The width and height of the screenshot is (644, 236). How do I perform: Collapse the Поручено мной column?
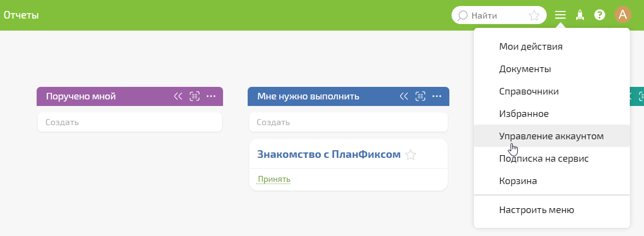178,96
